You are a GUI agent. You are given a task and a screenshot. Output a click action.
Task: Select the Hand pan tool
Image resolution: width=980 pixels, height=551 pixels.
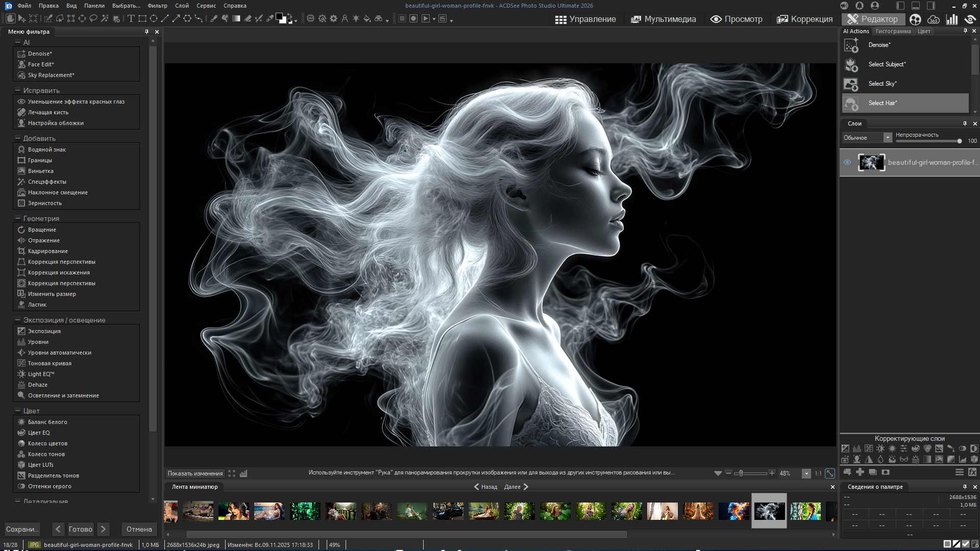(10, 18)
